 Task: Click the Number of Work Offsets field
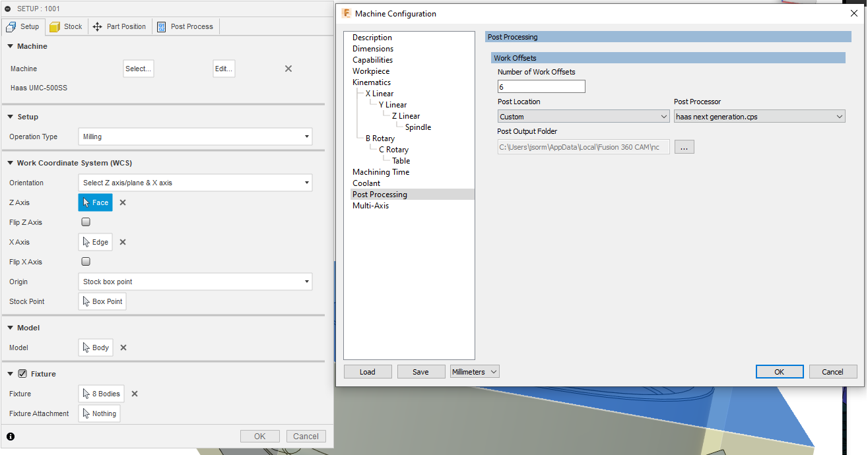[541, 86]
